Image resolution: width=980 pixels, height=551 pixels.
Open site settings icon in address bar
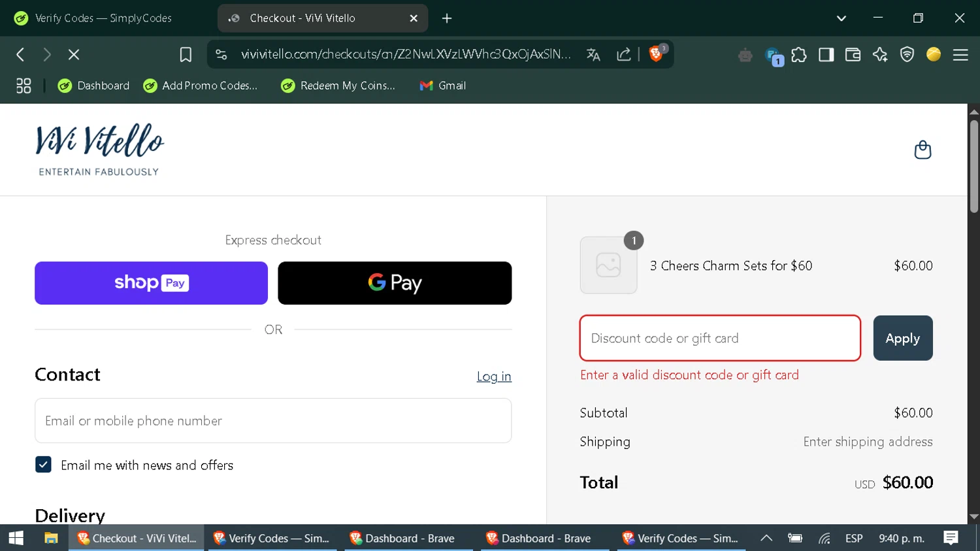[x=221, y=54]
